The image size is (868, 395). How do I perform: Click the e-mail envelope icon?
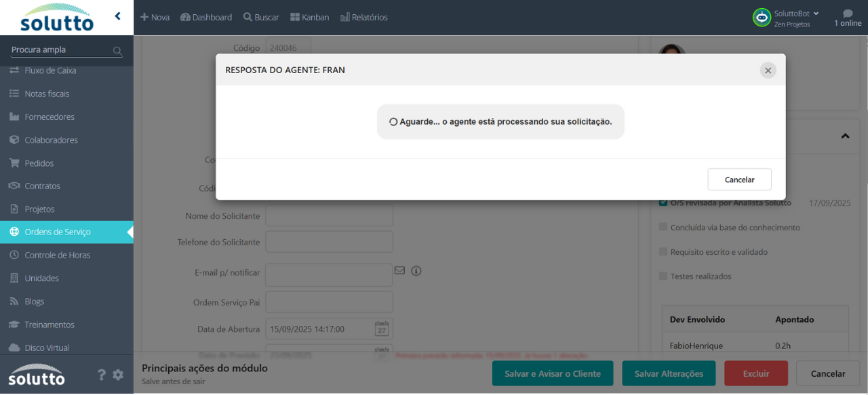(x=399, y=270)
